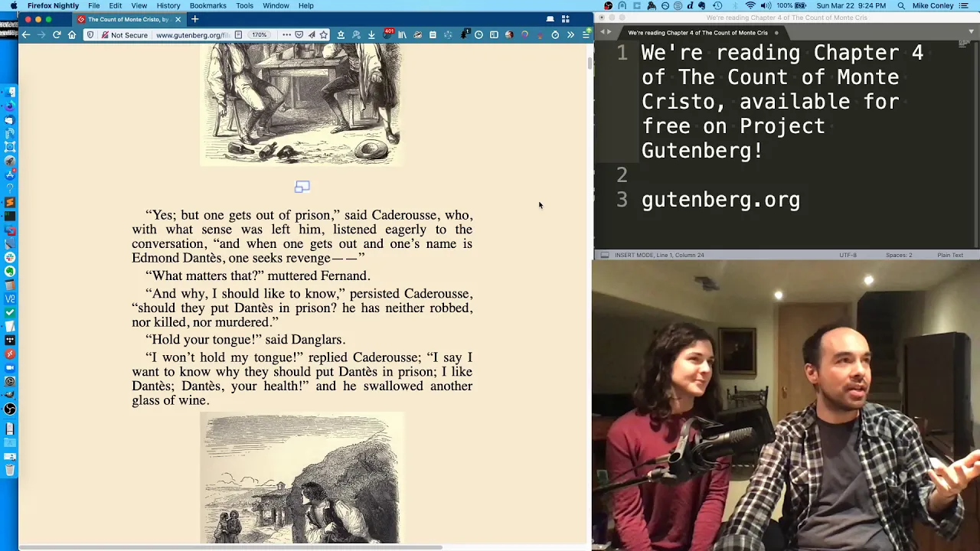
Task: Open the tracking protection shield panel
Action: (x=90, y=34)
